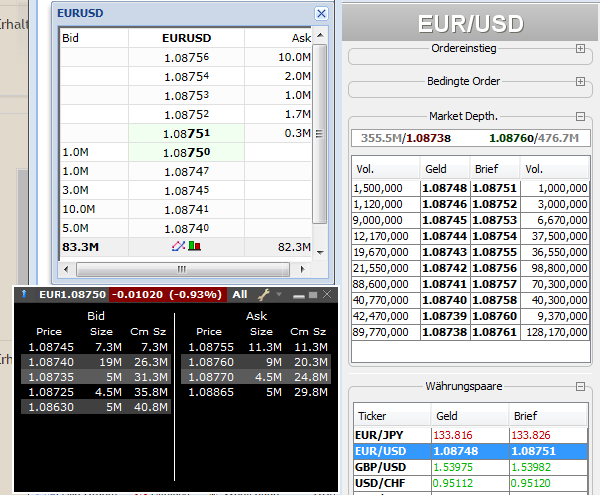Open the wrench settings icon in dark quote window
Image resolution: width=600 pixels, height=495 pixels.
click(265, 295)
